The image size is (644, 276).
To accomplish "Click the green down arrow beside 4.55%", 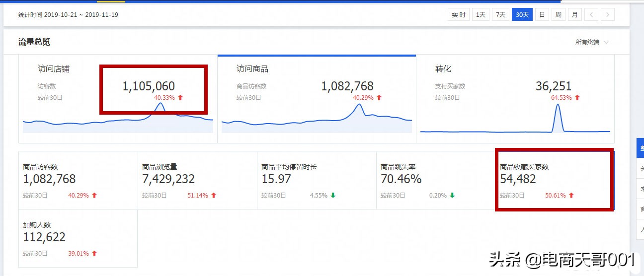I will click(x=333, y=196).
